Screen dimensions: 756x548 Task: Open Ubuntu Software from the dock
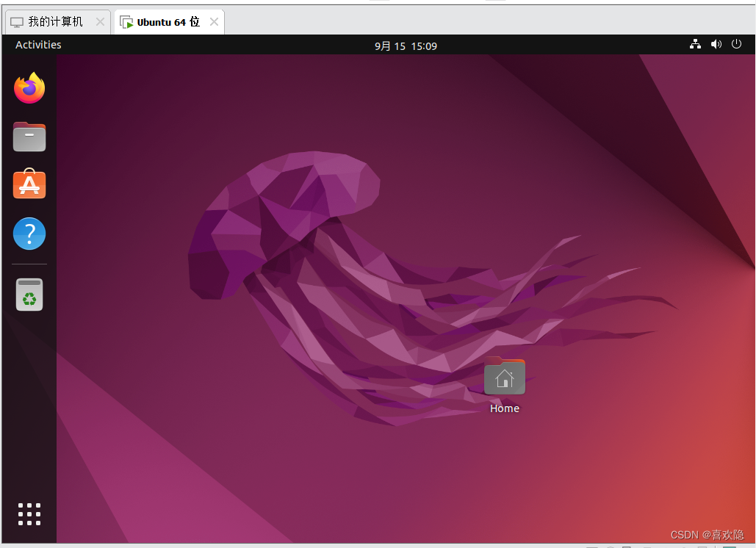click(x=29, y=184)
